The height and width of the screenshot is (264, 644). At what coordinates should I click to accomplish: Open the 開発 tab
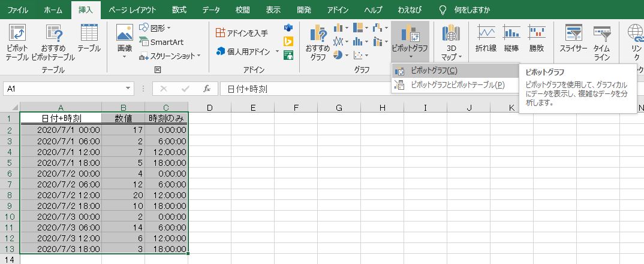point(304,10)
